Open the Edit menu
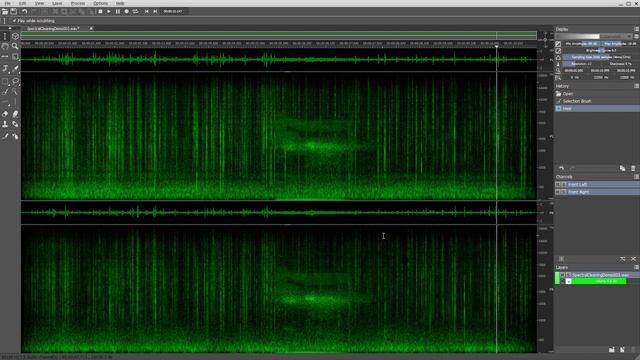This screenshot has width=640, height=360. click(22, 3)
